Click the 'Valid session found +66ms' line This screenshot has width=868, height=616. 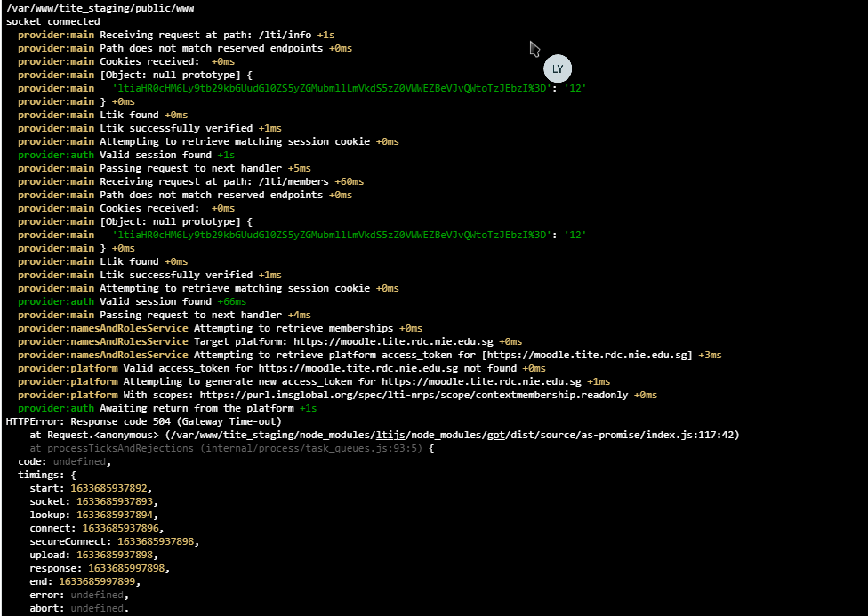[133, 301]
